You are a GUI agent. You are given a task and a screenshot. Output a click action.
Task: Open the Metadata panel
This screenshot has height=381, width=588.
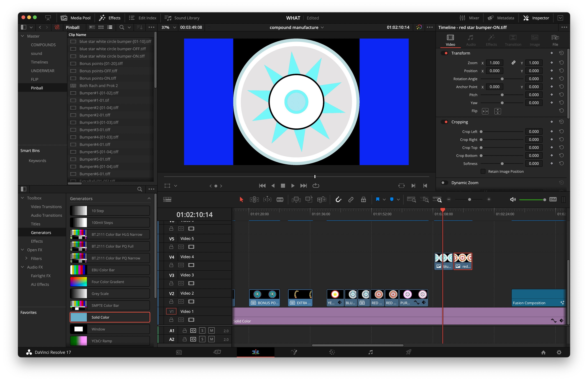(501, 18)
